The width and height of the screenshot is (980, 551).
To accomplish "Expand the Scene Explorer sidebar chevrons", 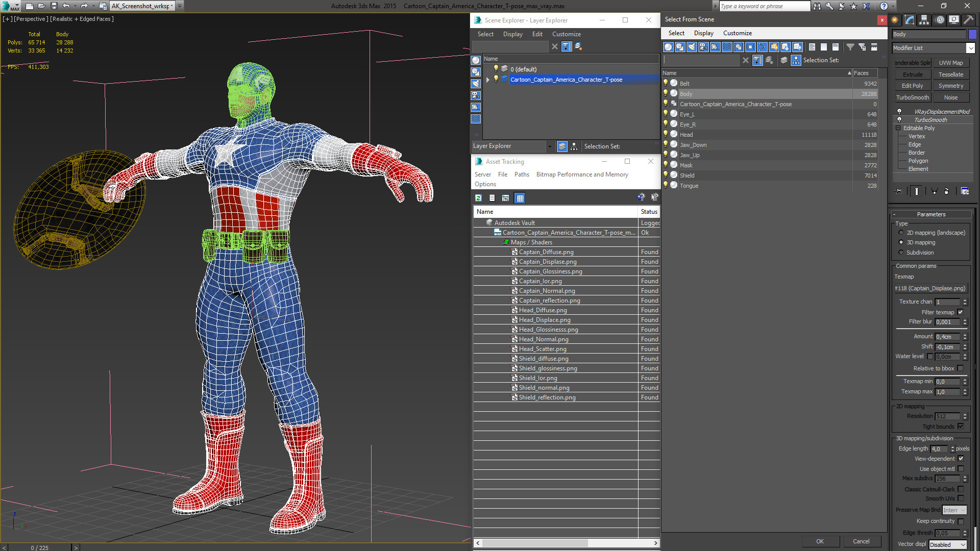I will (476, 135).
